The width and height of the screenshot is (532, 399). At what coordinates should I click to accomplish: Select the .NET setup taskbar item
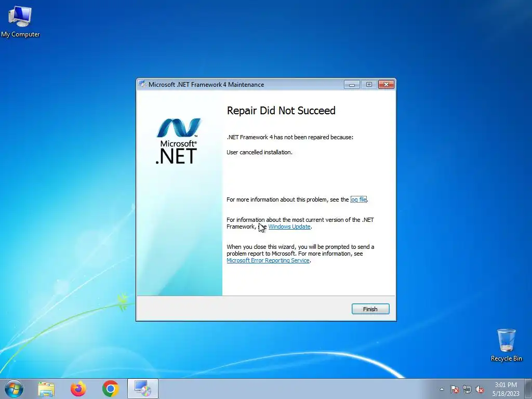(x=142, y=389)
